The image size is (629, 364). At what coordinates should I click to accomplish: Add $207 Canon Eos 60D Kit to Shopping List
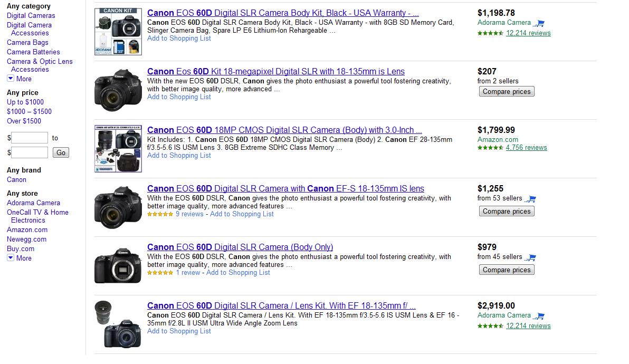click(x=179, y=97)
